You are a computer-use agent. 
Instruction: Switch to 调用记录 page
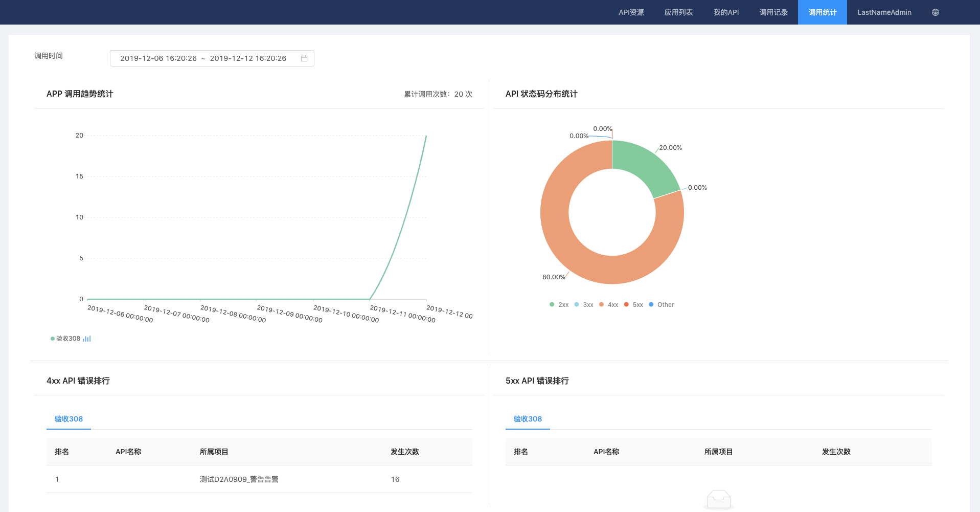773,12
